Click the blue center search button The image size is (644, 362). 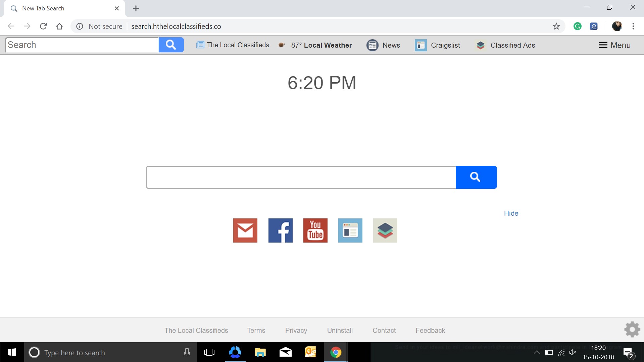(x=476, y=177)
